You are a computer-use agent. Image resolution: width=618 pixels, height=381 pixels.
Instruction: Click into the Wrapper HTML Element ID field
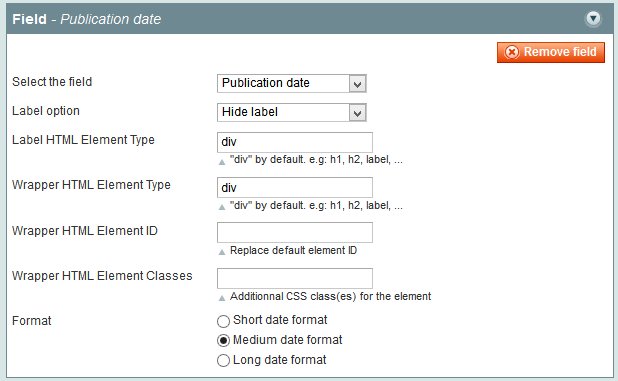pos(295,232)
